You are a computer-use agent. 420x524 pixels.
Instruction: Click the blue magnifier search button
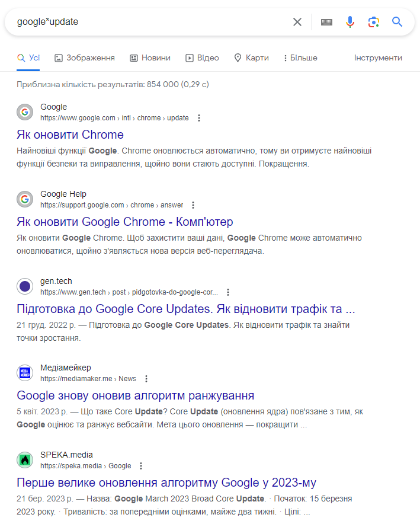click(x=397, y=22)
